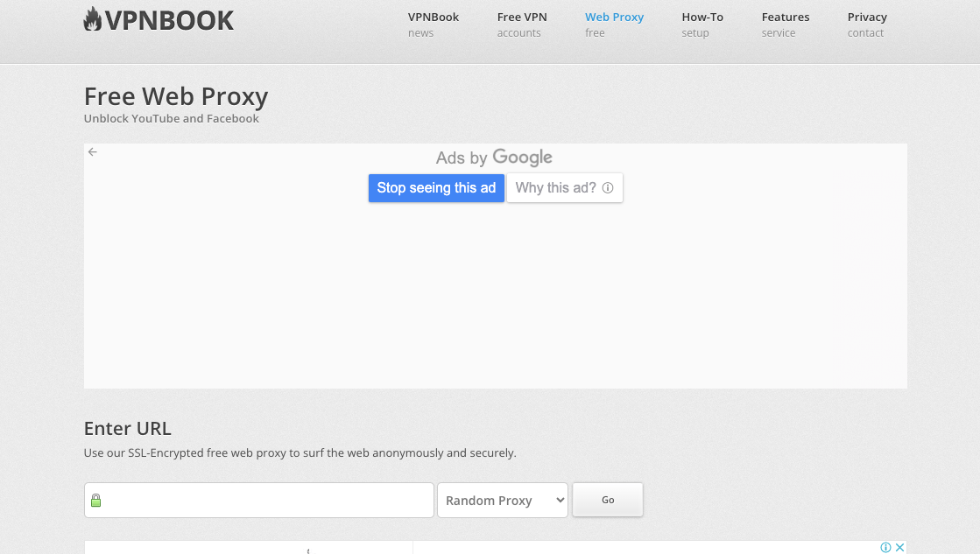Click the 'Why this ad?' button

(564, 188)
